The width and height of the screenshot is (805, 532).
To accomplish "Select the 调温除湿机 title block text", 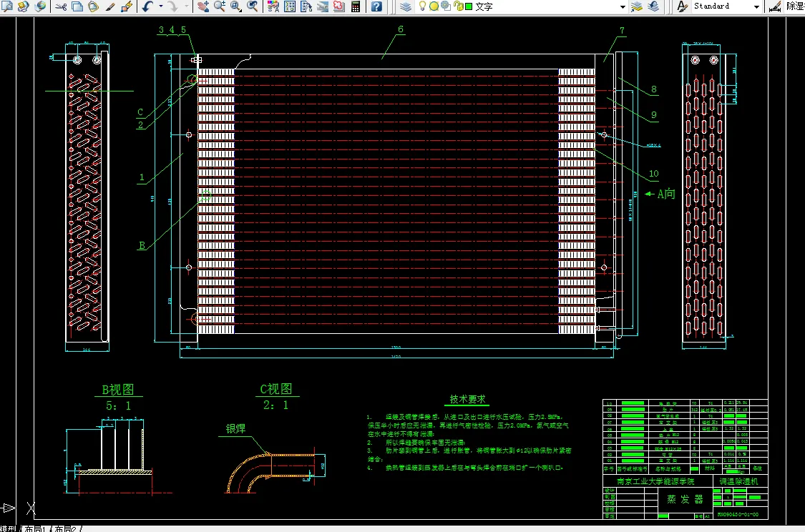I will tap(738, 481).
